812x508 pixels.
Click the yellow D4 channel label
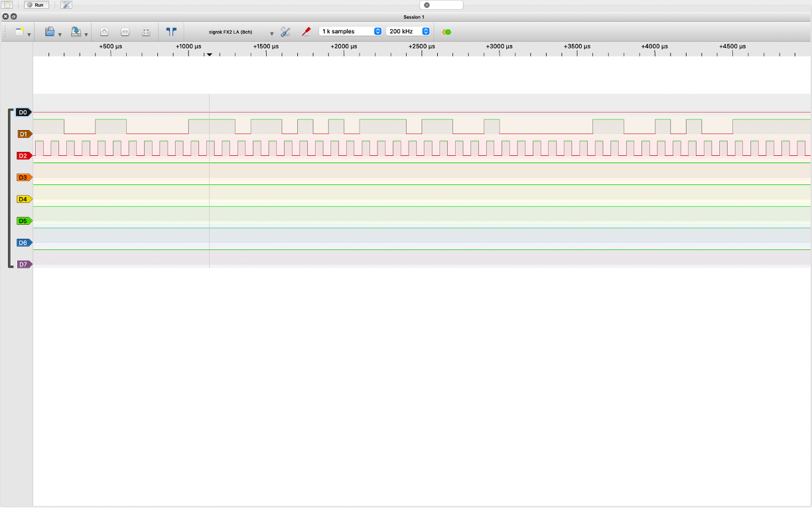click(x=23, y=199)
